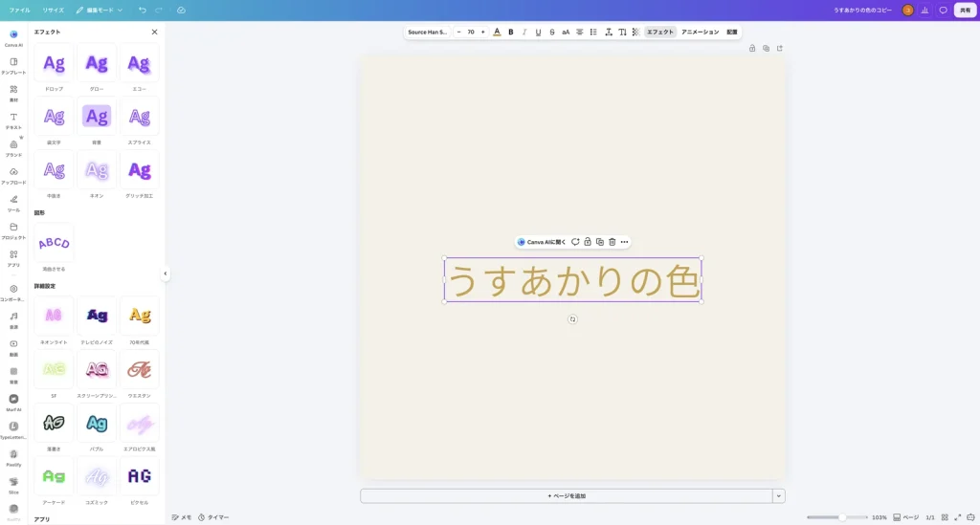Viewport: 980px width, 525px height.
Task: Open the 編集モード dropdown
Action: (100, 10)
